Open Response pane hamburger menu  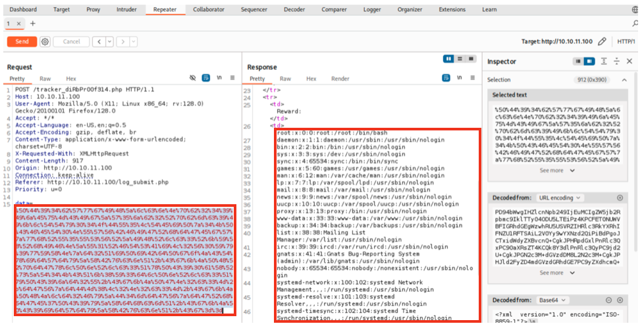[x=472, y=78]
